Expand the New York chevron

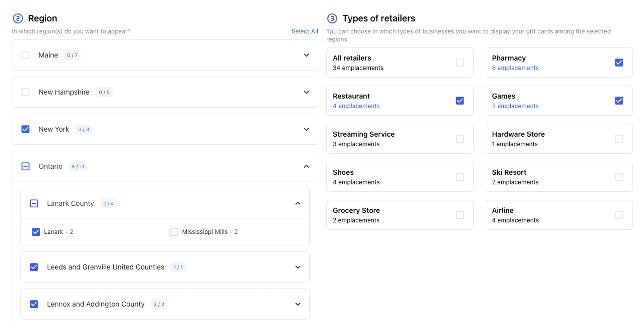pos(306,129)
